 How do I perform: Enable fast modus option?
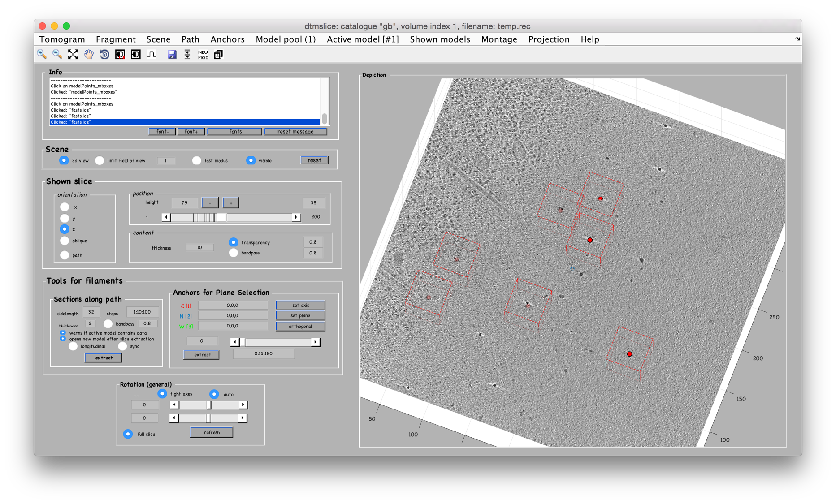pyautogui.click(x=196, y=160)
